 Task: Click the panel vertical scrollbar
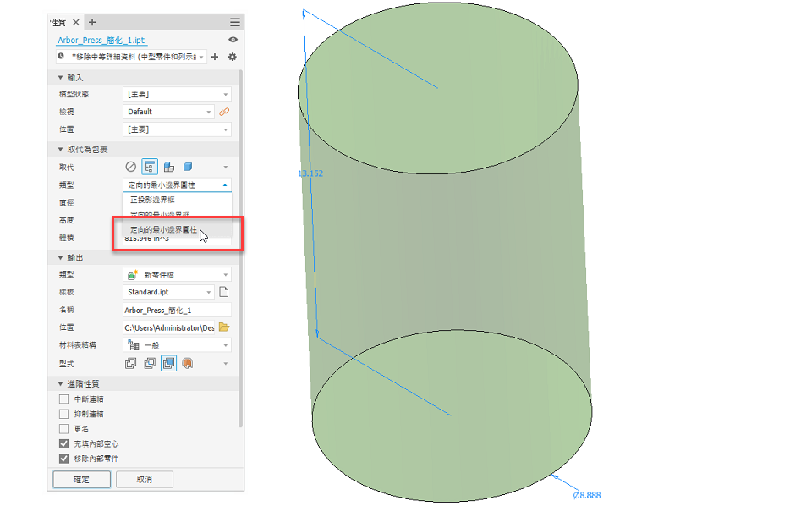click(x=240, y=249)
